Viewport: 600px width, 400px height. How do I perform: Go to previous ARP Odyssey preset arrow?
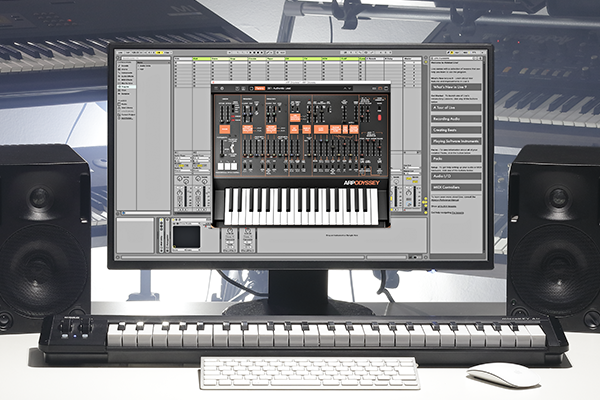click(x=344, y=88)
